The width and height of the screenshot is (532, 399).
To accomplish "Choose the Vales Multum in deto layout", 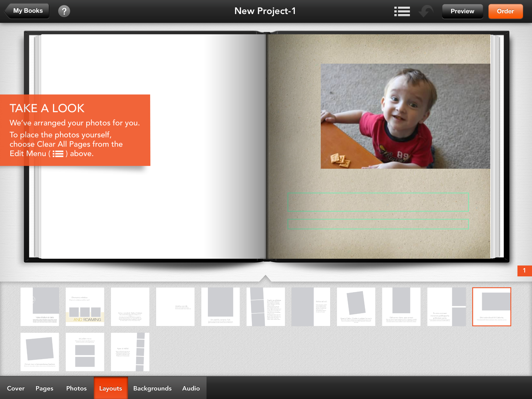I will tap(40, 307).
